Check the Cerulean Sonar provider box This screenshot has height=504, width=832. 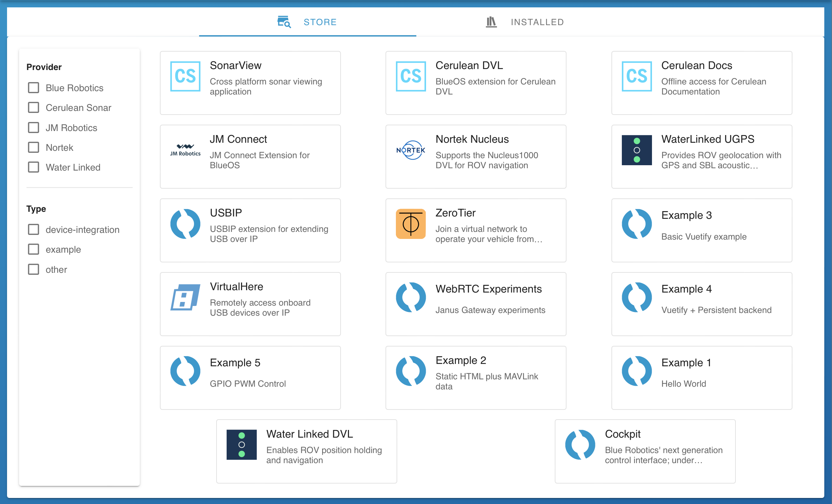[34, 108]
